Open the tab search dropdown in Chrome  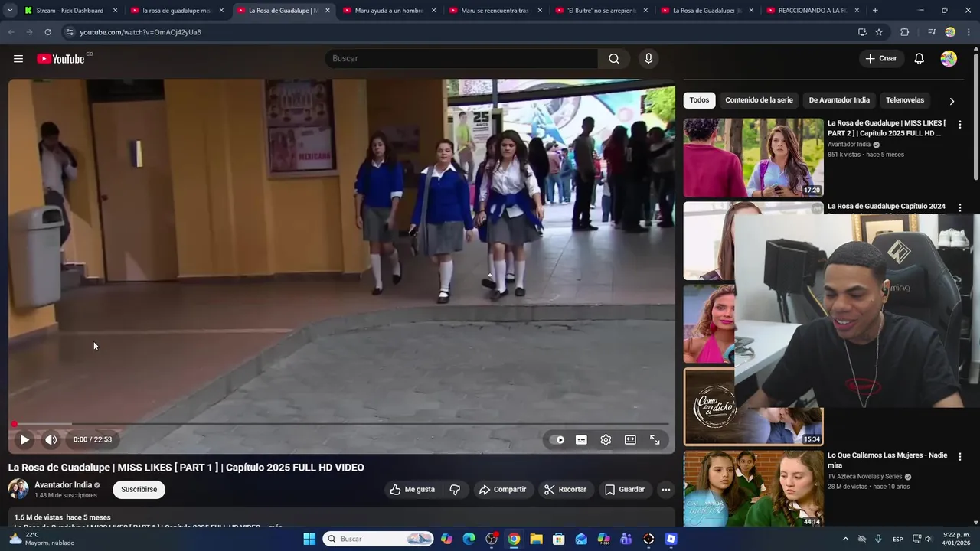pyautogui.click(x=10, y=11)
